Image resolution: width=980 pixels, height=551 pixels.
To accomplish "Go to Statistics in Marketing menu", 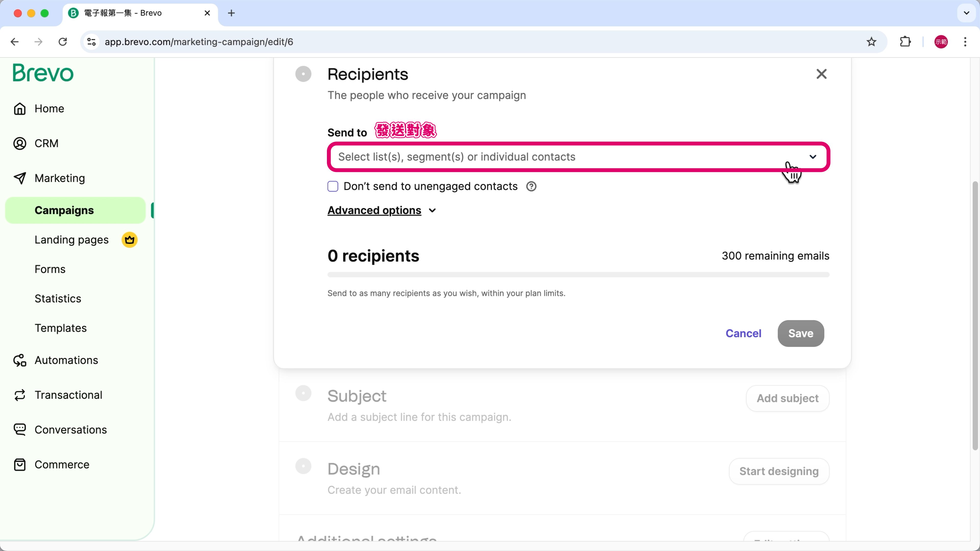I will click(58, 298).
